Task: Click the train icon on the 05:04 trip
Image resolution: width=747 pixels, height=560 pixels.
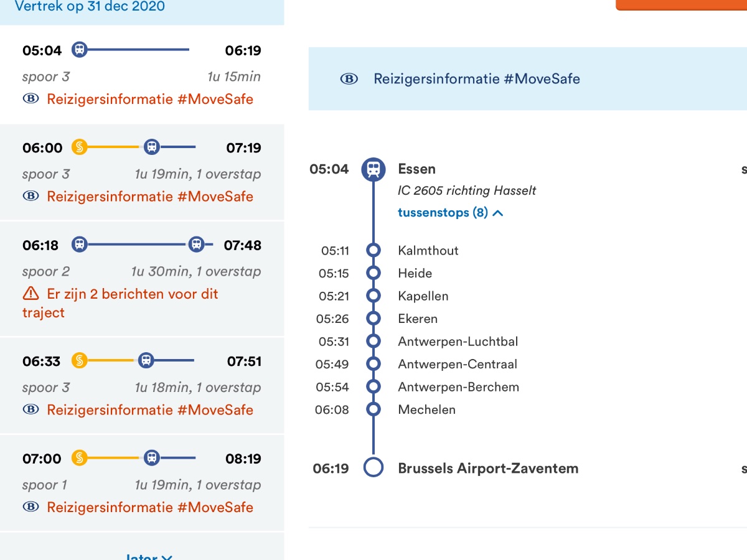Action: click(x=79, y=50)
